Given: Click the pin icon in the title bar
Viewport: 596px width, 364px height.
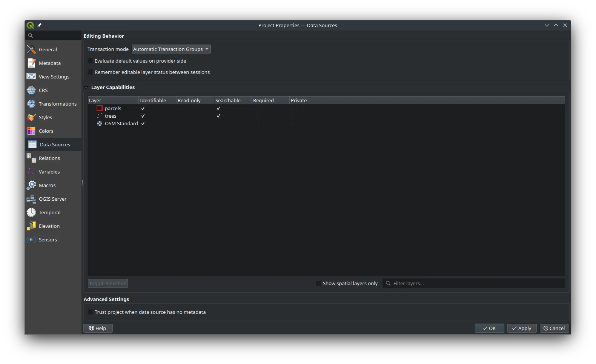Looking at the screenshot, I should (39, 25).
